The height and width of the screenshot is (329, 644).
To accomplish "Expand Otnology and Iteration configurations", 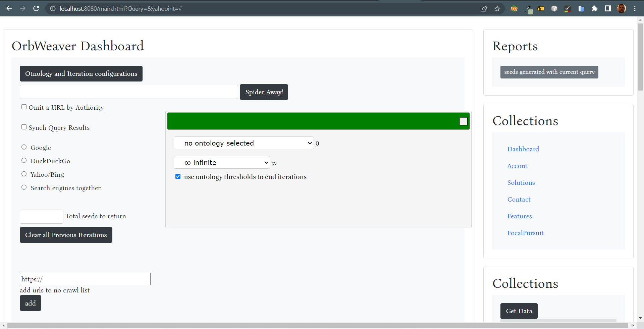I will tap(81, 74).
